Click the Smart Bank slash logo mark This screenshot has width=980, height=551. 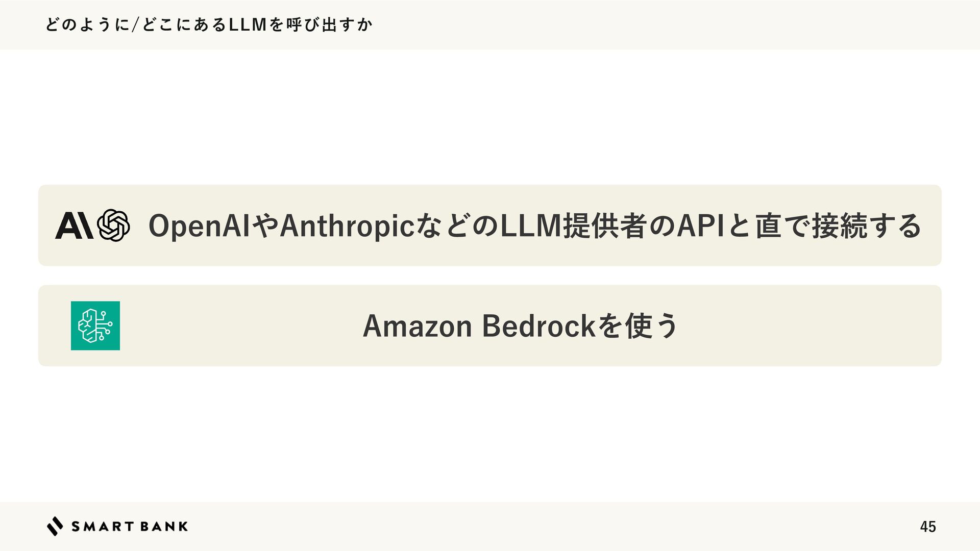click(x=55, y=526)
